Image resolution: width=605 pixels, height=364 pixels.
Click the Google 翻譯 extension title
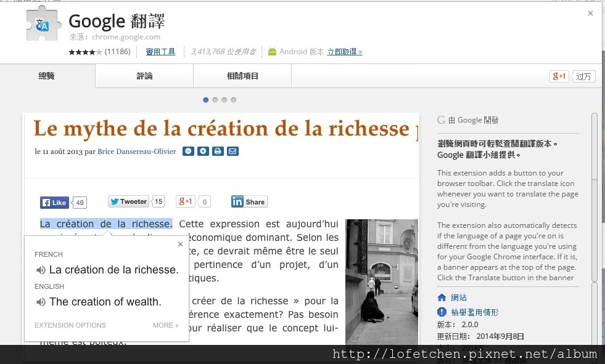[117, 21]
